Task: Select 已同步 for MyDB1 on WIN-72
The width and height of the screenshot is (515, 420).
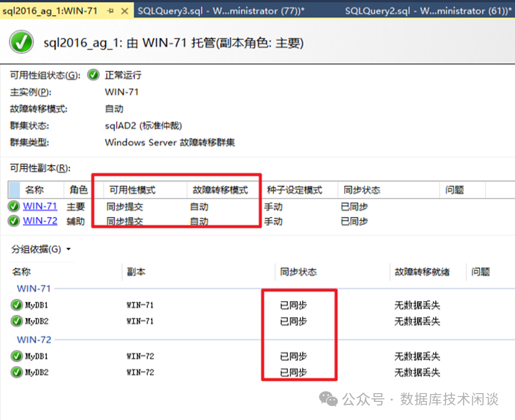Action: tap(293, 356)
